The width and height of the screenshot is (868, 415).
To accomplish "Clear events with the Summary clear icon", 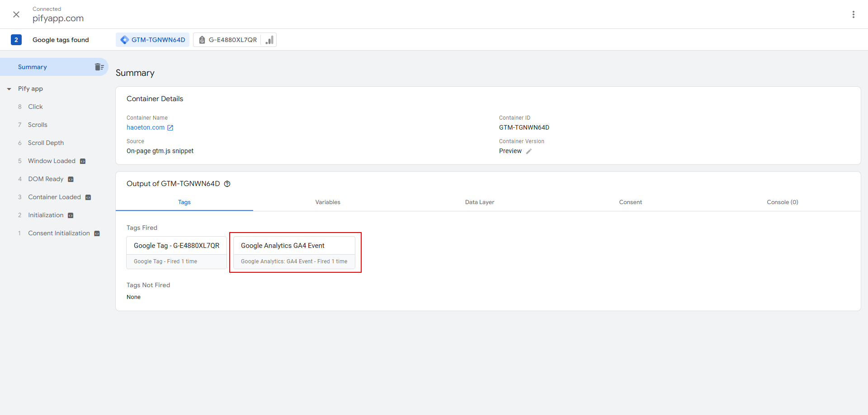I will pyautogui.click(x=99, y=67).
